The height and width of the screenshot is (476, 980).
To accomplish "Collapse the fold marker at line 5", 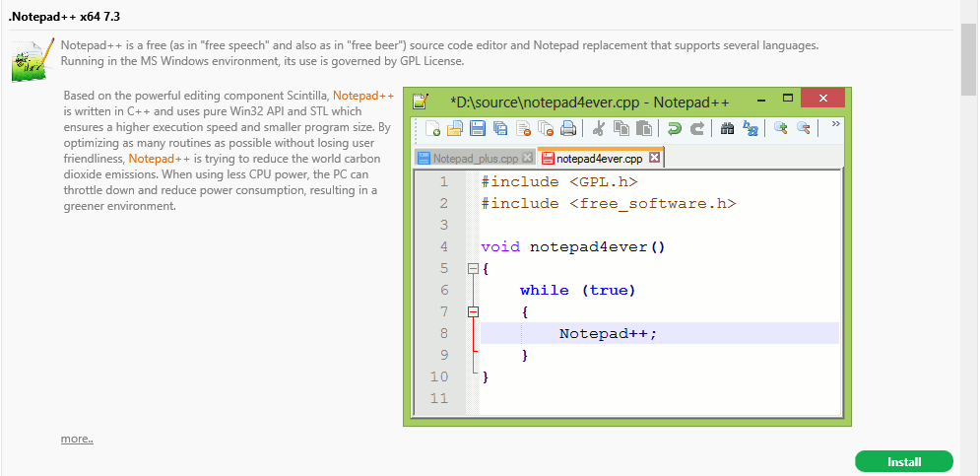I will point(473,268).
